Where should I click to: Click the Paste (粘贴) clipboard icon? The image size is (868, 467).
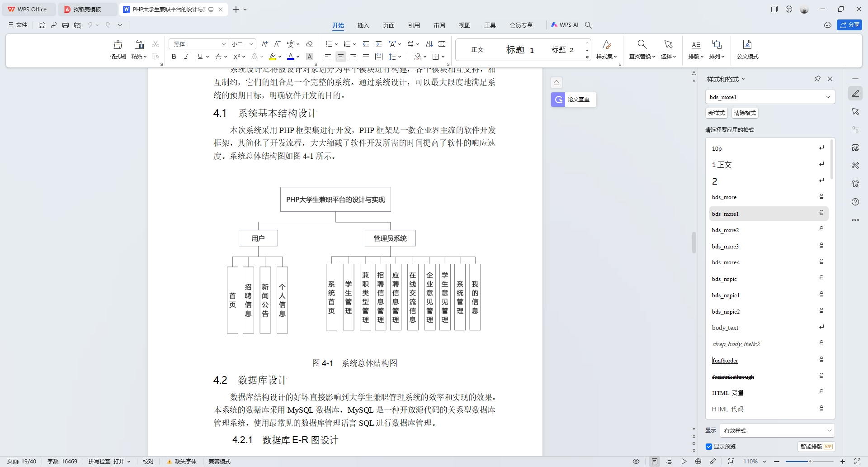[139, 44]
